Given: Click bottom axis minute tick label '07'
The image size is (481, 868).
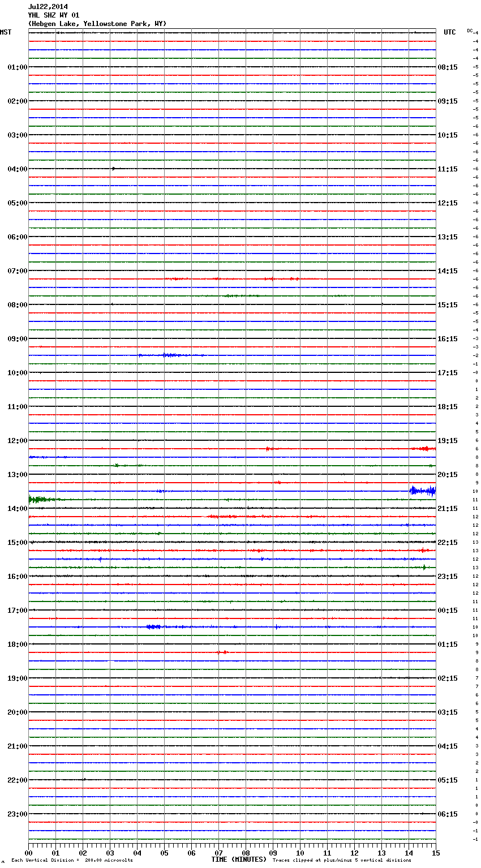Looking at the screenshot, I should click(x=218, y=853).
